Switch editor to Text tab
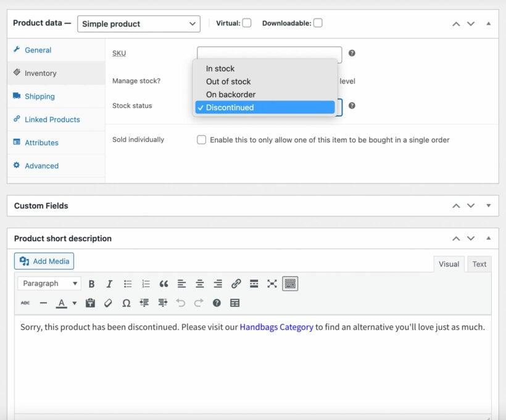 (x=479, y=264)
